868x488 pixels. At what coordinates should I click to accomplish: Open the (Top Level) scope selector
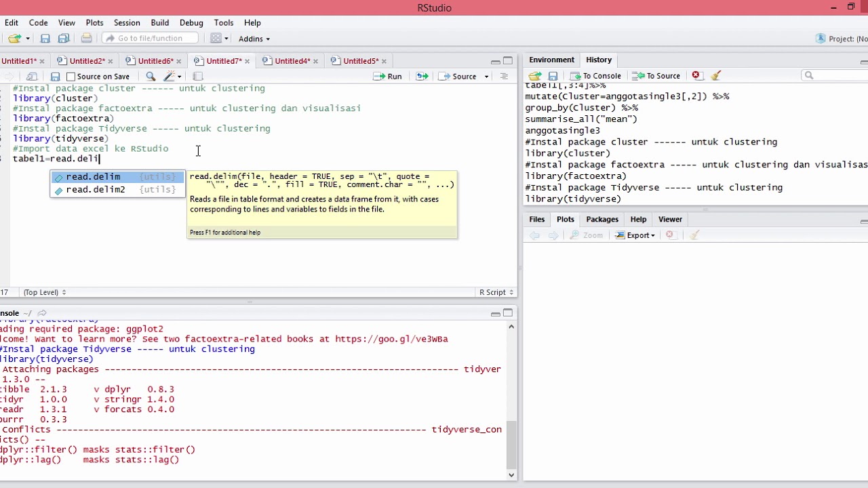pos(45,292)
